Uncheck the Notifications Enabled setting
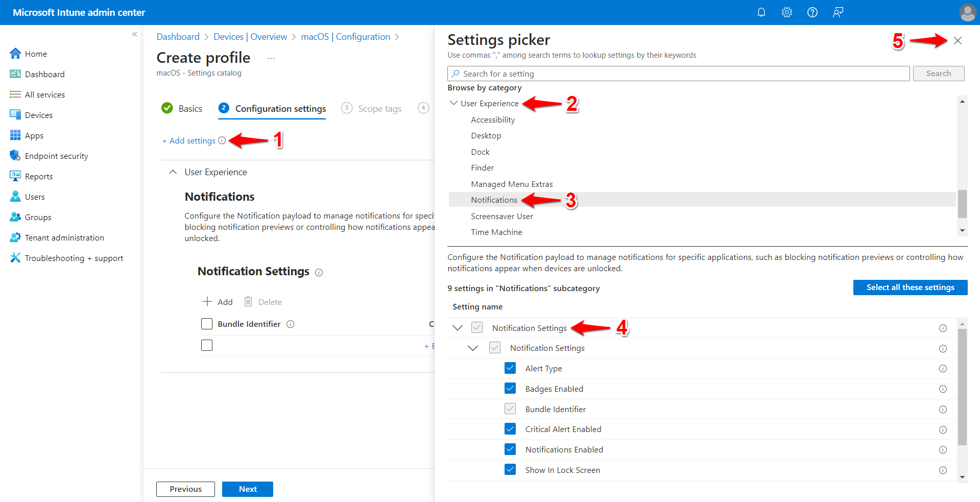This screenshot has width=980, height=502. [x=510, y=449]
